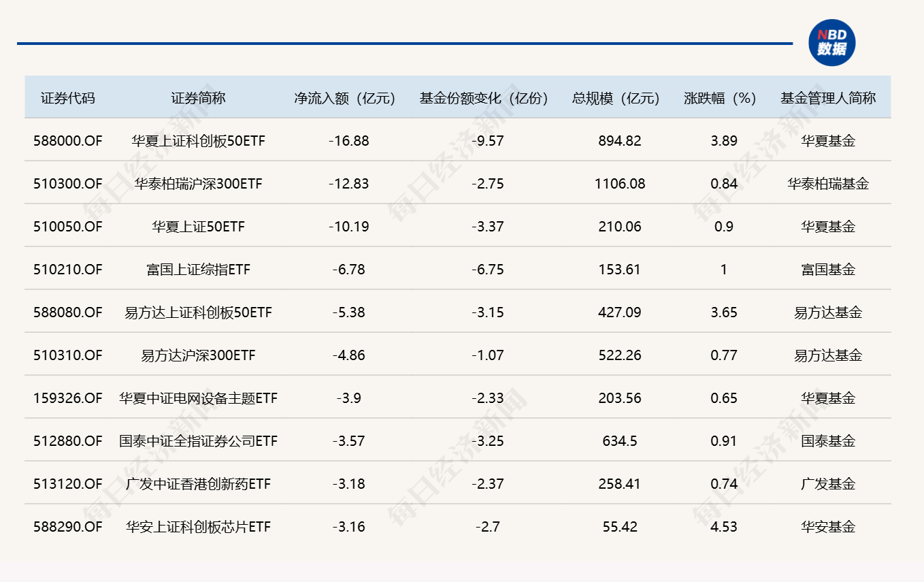The width and height of the screenshot is (924, 582).
Task: Select security code 588290.OF
Action: [68, 527]
